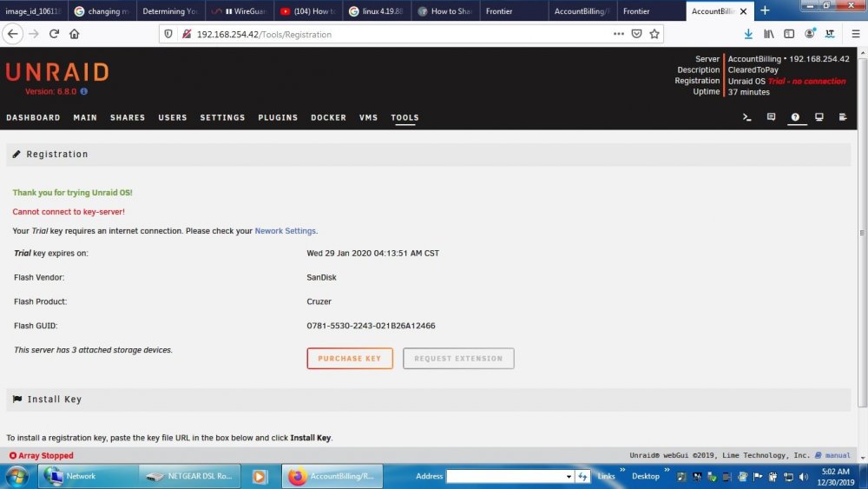Open the USERS menu
868x489 pixels.
point(173,117)
